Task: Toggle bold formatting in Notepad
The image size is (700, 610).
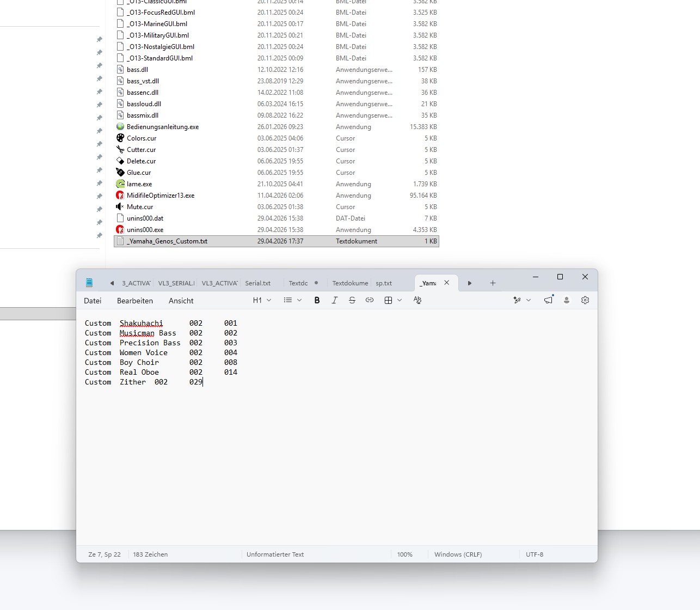Action: click(317, 300)
